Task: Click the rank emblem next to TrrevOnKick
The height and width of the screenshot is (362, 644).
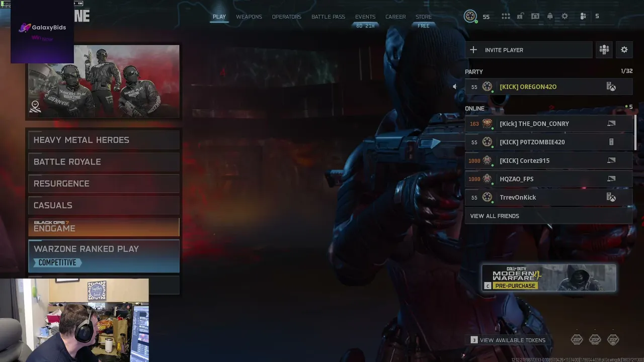Action: pos(487,198)
